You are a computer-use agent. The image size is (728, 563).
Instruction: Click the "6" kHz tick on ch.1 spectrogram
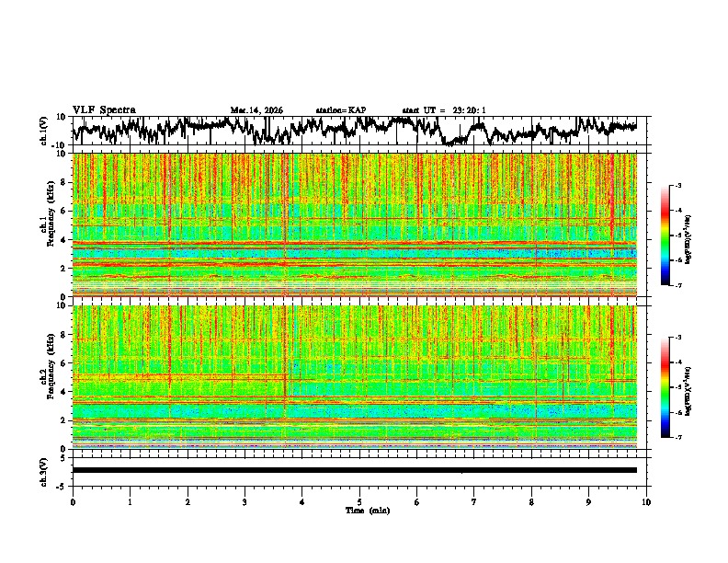coord(64,211)
